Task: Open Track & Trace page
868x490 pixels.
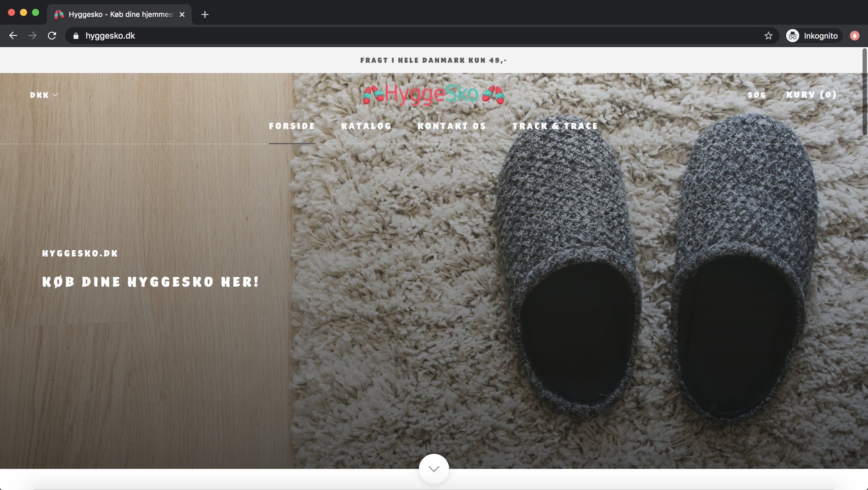Action: (555, 126)
